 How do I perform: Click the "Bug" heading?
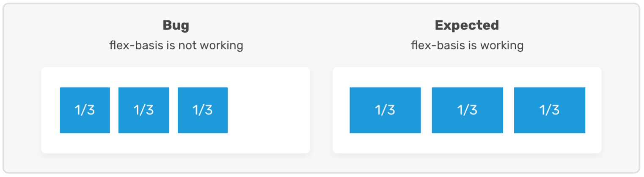coord(176,25)
